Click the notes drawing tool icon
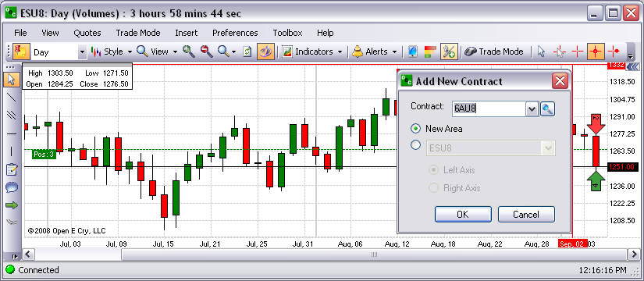 point(12,169)
